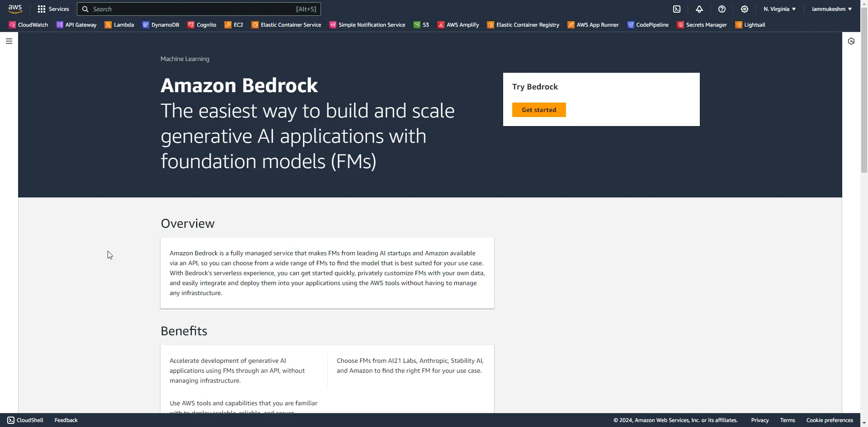Open the settings gear icon
The image size is (868, 427).
coord(744,9)
